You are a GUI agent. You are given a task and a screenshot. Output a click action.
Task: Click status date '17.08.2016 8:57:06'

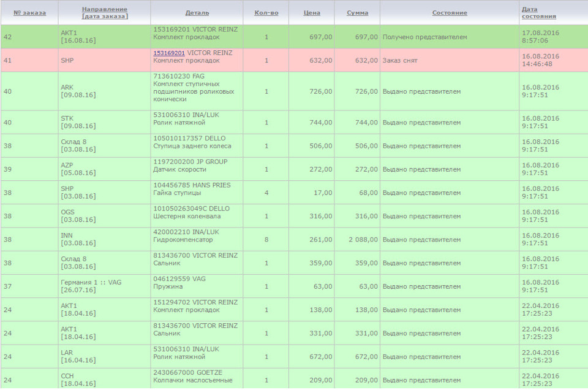[540, 37]
